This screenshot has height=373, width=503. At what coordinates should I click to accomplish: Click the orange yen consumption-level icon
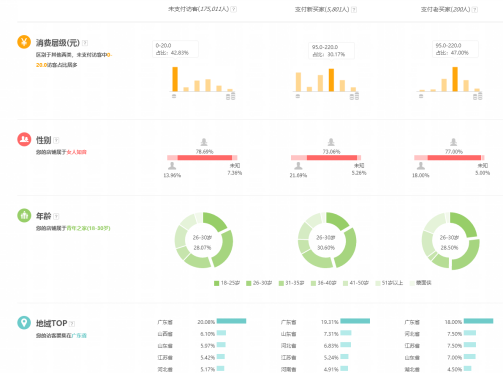click(x=24, y=42)
